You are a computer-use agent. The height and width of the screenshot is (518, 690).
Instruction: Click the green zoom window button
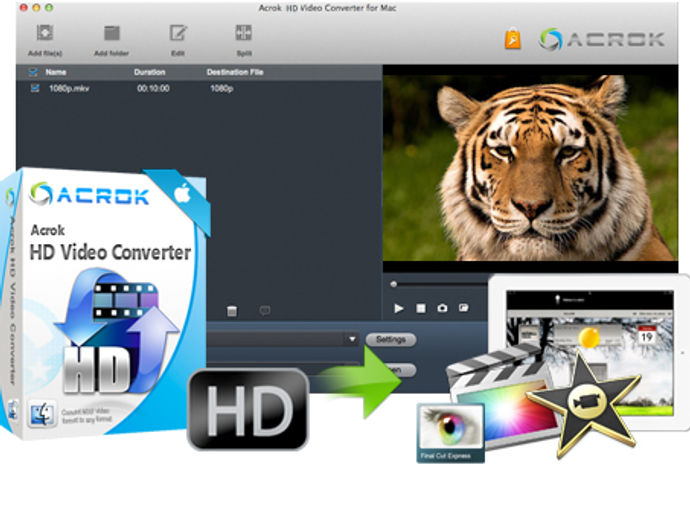click(x=49, y=7)
